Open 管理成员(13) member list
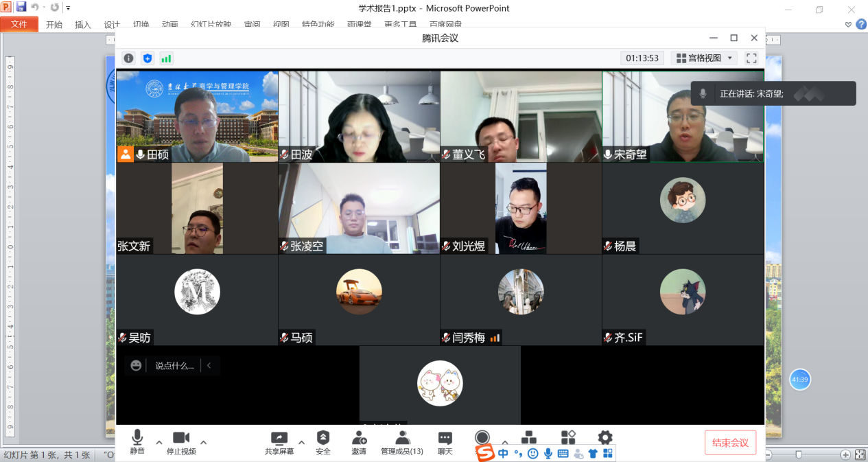868x462 pixels. pyautogui.click(x=402, y=443)
